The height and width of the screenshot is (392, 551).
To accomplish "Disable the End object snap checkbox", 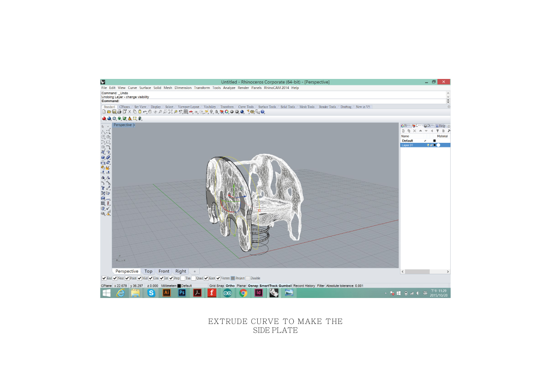I will [104, 278].
